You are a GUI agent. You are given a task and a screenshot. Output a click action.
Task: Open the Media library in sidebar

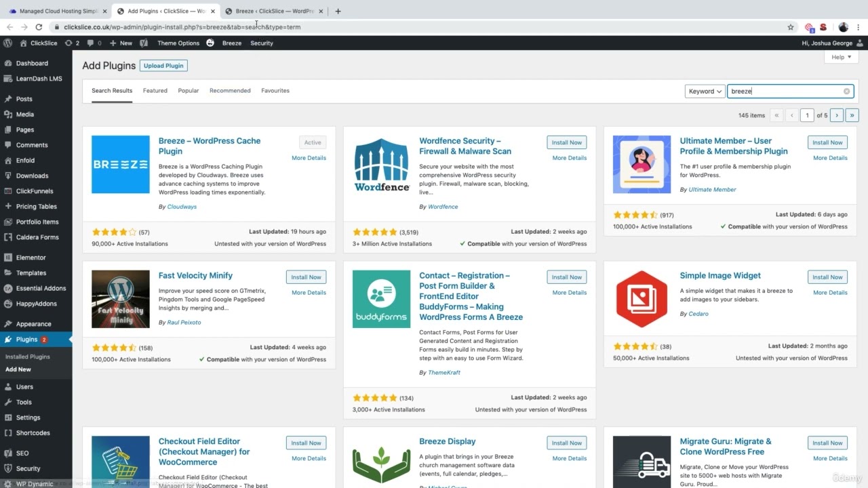pyautogui.click(x=24, y=115)
